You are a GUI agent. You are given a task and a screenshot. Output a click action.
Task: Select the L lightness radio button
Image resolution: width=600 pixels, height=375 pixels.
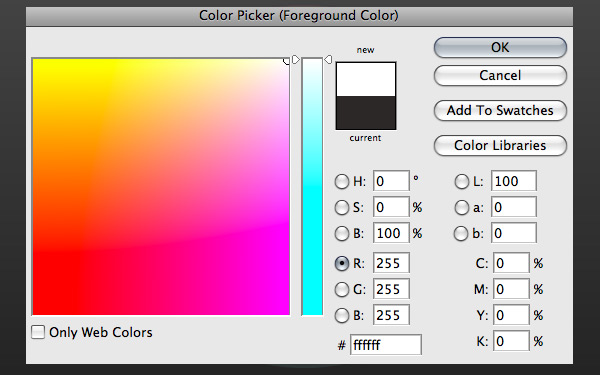[461, 181]
